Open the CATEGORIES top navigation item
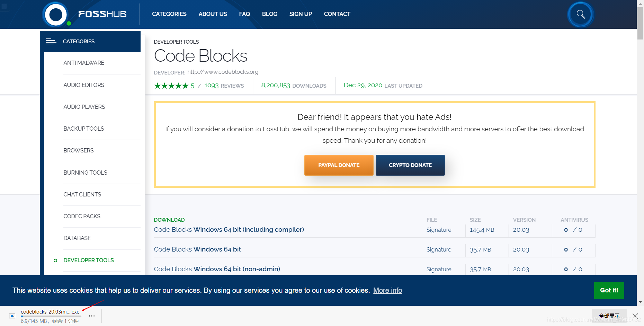The height and width of the screenshot is (326, 644). pos(169,14)
